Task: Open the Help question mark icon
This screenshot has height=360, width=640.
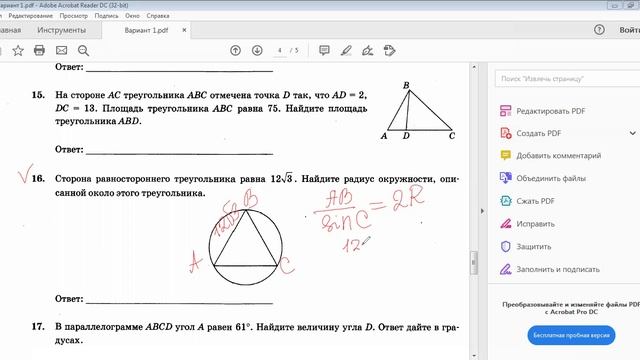Action: point(599,30)
